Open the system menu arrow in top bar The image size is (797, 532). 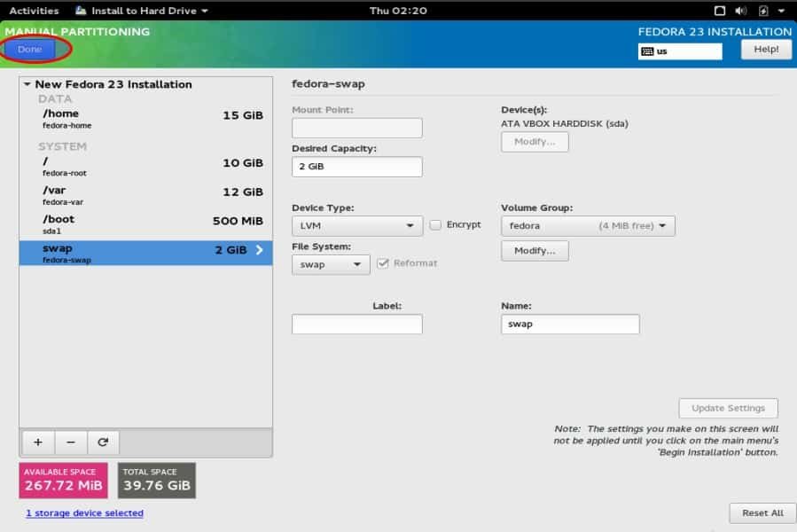pyautogui.click(x=781, y=11)
